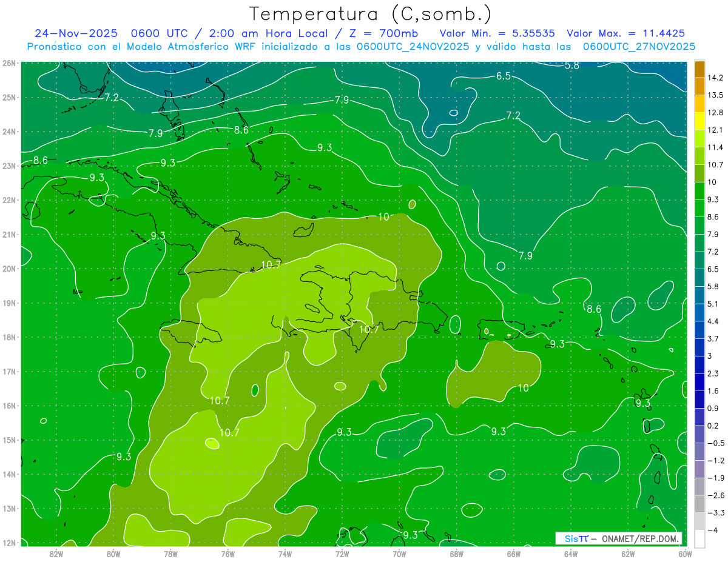Click the "76W" longitude axis label

pos(227,554)
